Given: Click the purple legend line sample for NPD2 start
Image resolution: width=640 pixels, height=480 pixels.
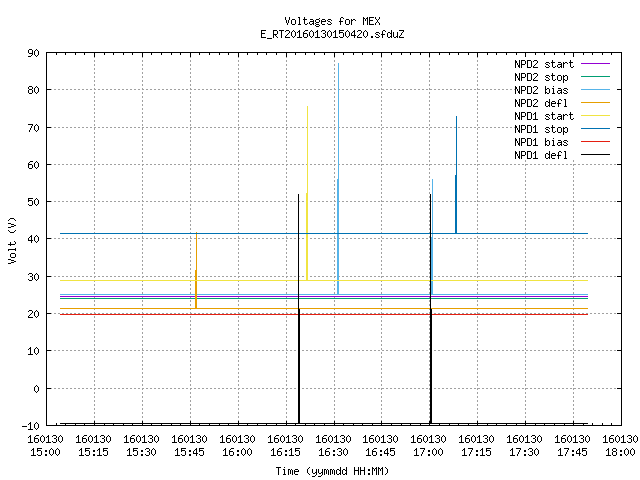Looking at the screenshot, I should click(x=595, y=64).
